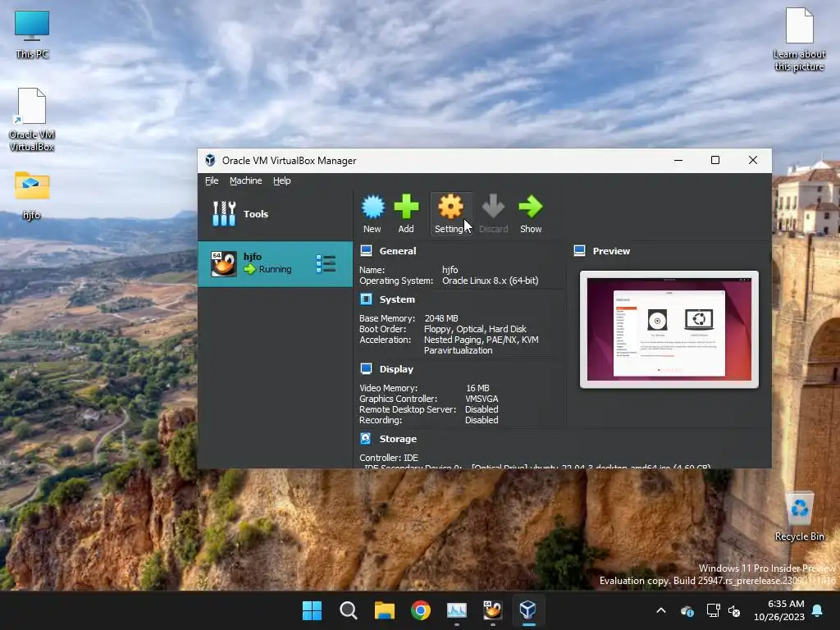Image resolution: width=840 pixels, height=630 pixels.
Task: Open Settings with the orange gear icon
Action: [450, 207]
